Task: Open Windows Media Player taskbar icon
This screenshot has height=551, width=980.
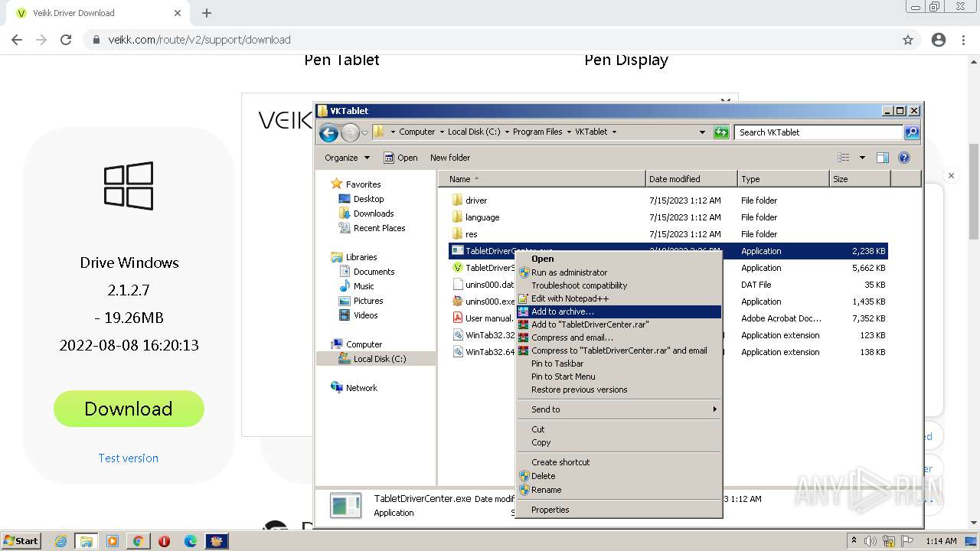Action: 113,541
